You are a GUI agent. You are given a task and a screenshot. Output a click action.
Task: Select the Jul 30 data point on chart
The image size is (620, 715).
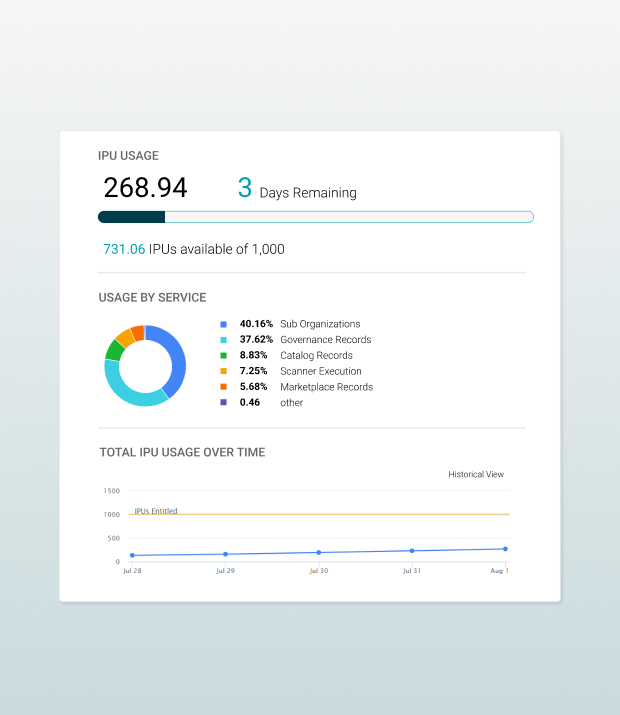pyautogui.click(x=319, y=552)
